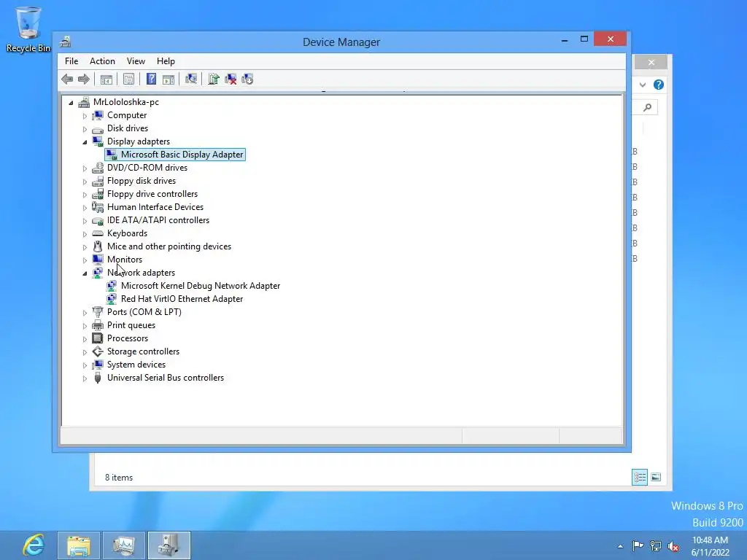The height and width of the screenshot is (560, 747).
Task: Click search magnifier in background Explorer window
Action: (x=648, y=108)
